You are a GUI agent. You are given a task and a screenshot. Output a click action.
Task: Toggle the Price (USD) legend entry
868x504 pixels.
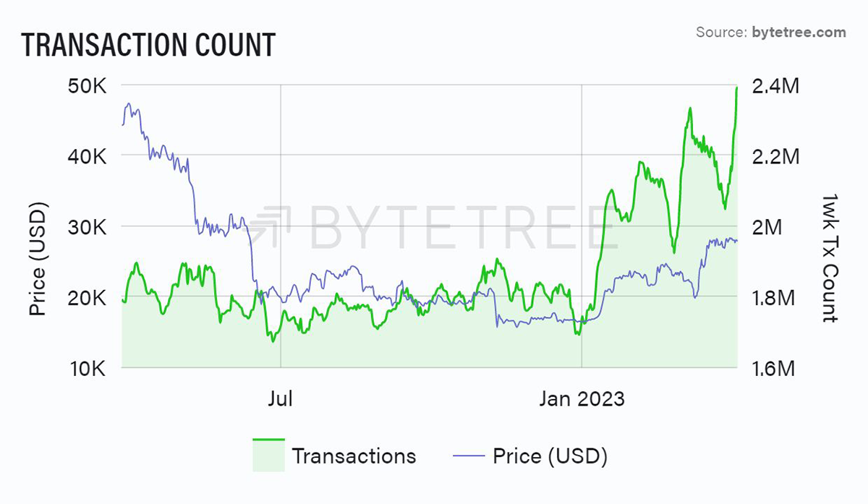point(529,456)
